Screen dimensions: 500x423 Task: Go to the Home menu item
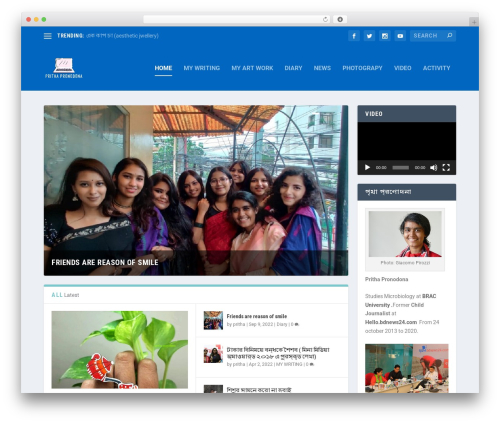pyautogui.click(x=163, y=68)
